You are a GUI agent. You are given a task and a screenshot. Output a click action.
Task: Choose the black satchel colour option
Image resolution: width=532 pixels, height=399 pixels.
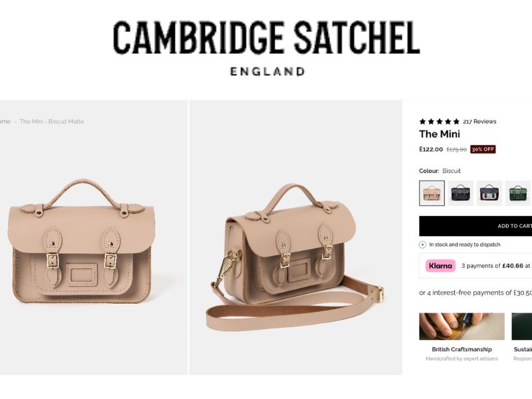point(460,193)
